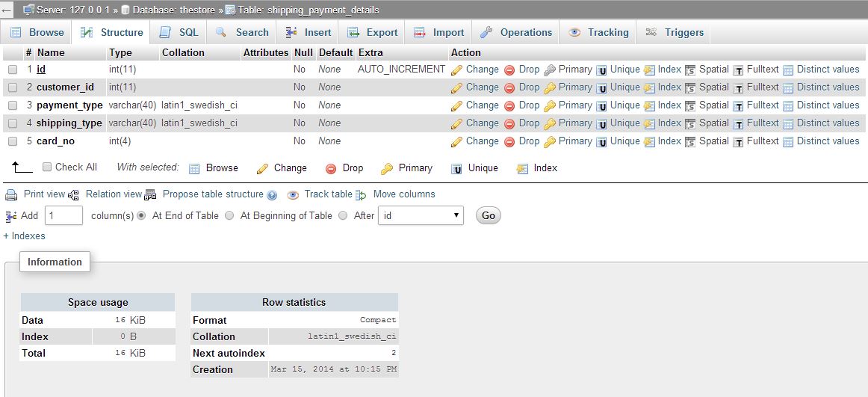Open the Search tab
Screen dimensions: 868x397
tap(242, 33)
